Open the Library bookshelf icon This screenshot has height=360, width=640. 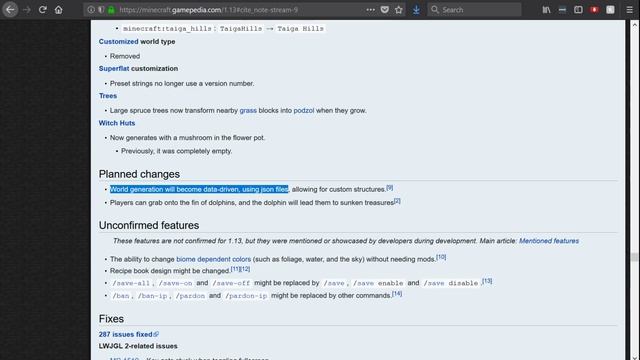(546, 9)
